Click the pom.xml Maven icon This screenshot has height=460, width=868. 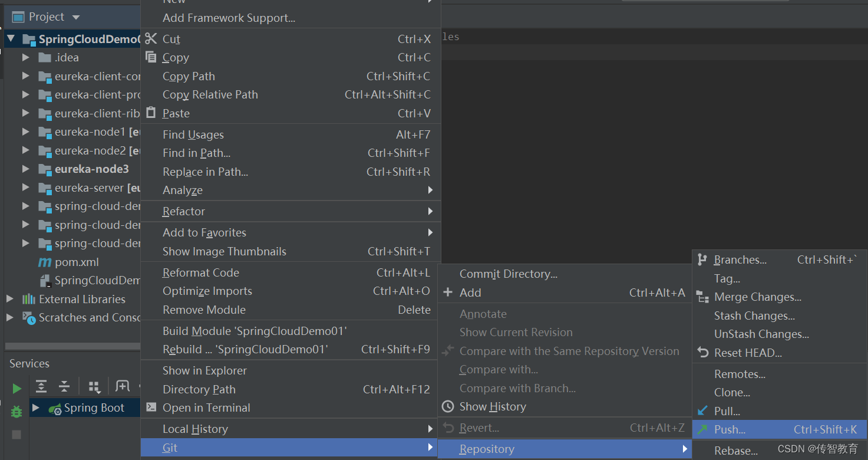pyautogui.click(x=45, y=262)
